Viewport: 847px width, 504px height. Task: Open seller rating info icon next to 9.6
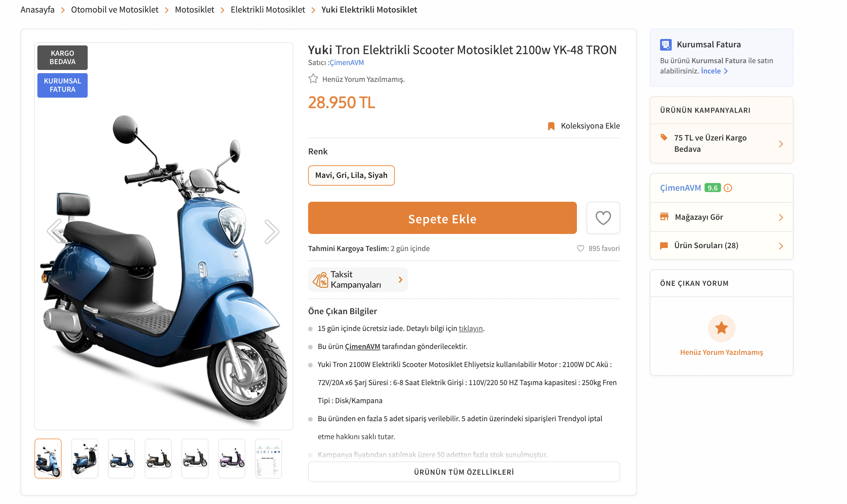pyautogui.click(x=728, y=188)
